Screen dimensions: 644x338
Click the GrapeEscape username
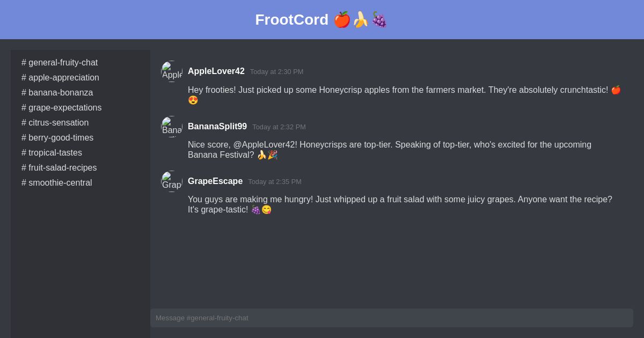[215, 181]
